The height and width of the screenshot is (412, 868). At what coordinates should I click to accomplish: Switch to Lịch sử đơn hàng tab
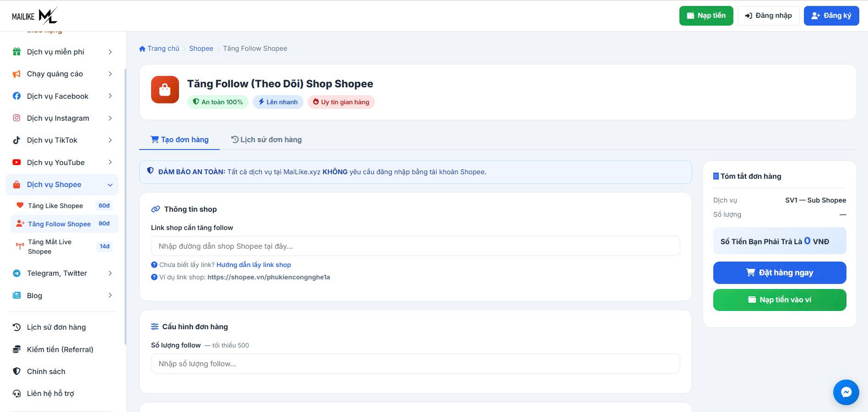tap(266, 139)
